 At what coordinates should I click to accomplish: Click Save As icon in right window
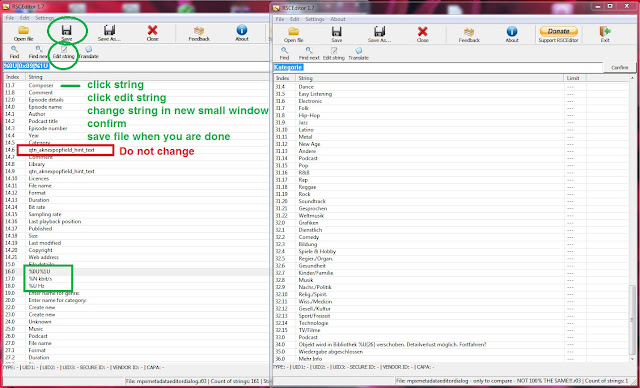[x=380, y=35]
